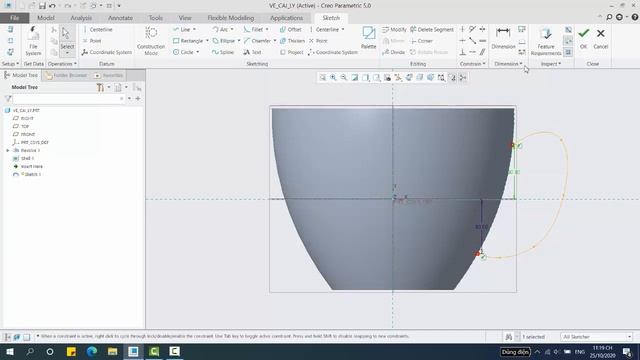Switch to Folder Browser panel tab
This screenshot has height=360, width=640.
(x=66, y=76)
